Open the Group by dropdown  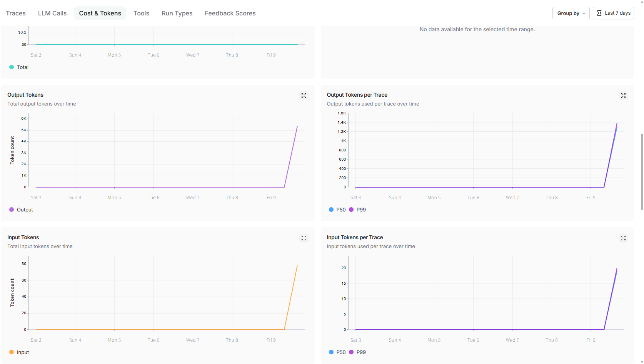(571, 13)
